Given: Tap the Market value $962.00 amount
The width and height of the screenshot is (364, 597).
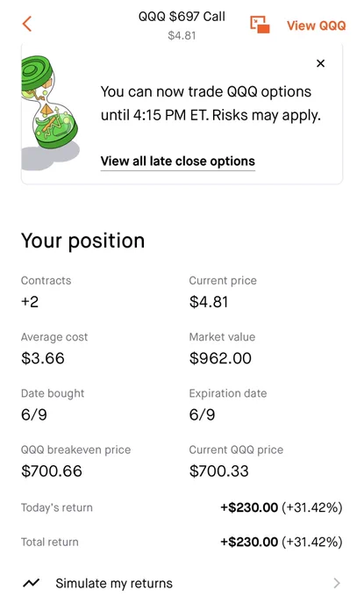Looking at the screenshot, I should (x=220, y=358).
